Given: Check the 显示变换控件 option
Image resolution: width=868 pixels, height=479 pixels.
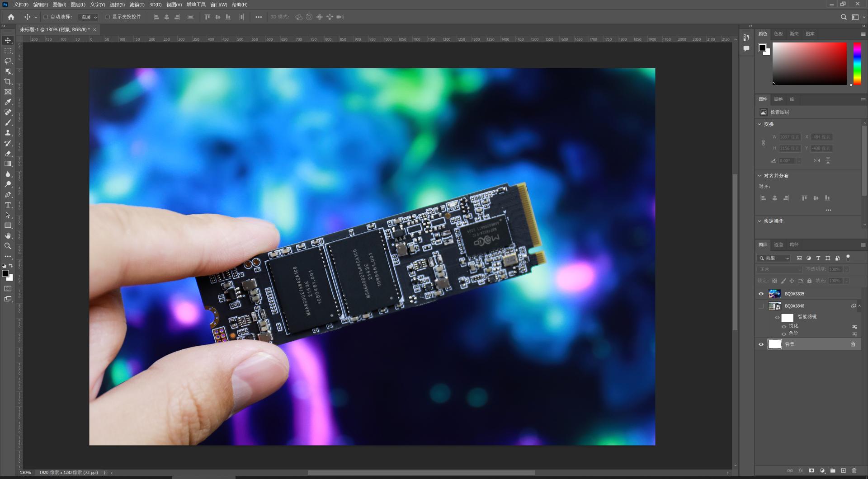Looking at the screenshot, I should (x=108, y=17).
